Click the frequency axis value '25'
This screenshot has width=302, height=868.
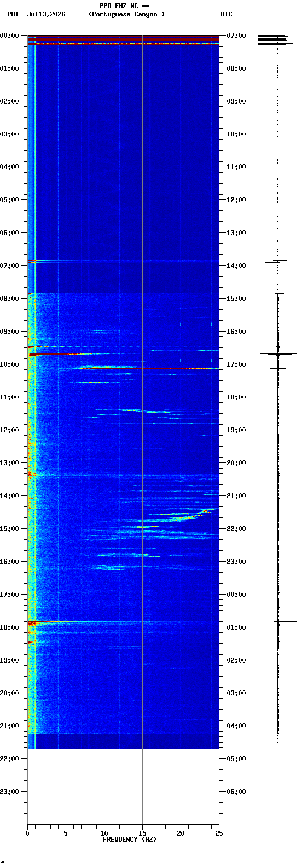(x=219, y=833)
